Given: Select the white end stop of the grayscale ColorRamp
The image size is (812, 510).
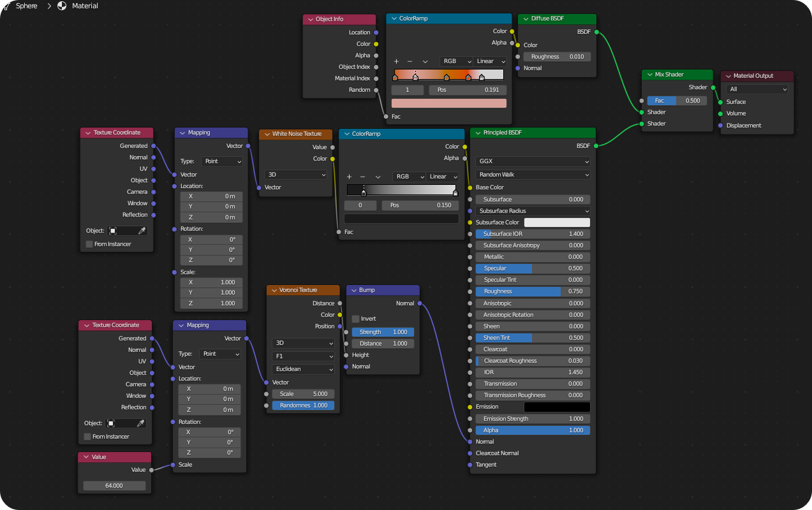Looking at the screenshot, I should coord(455,192).
